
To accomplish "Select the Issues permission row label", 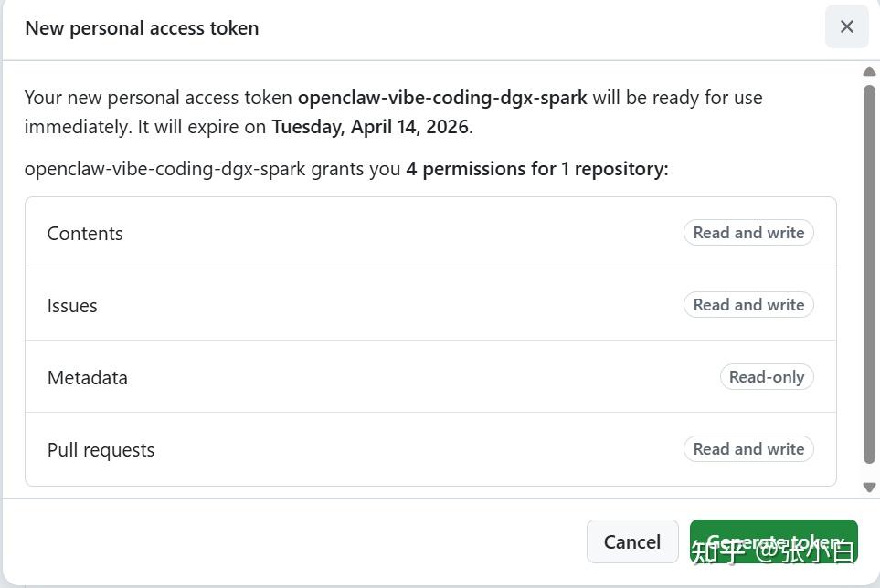I will pyautogui.click(x=72, y=306).
